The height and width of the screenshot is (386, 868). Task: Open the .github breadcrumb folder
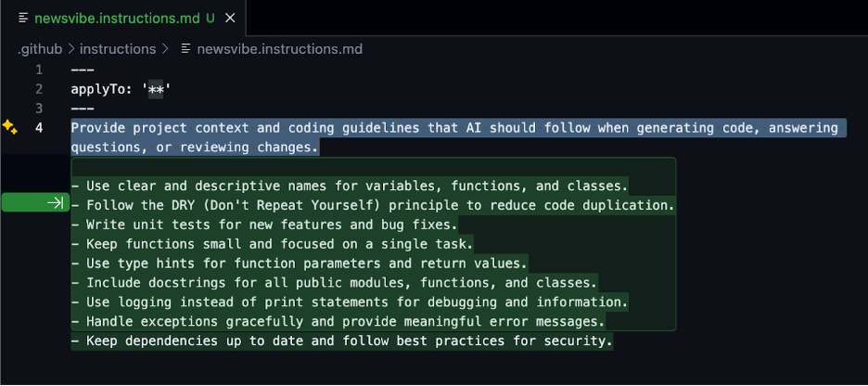tap(40, 49)
